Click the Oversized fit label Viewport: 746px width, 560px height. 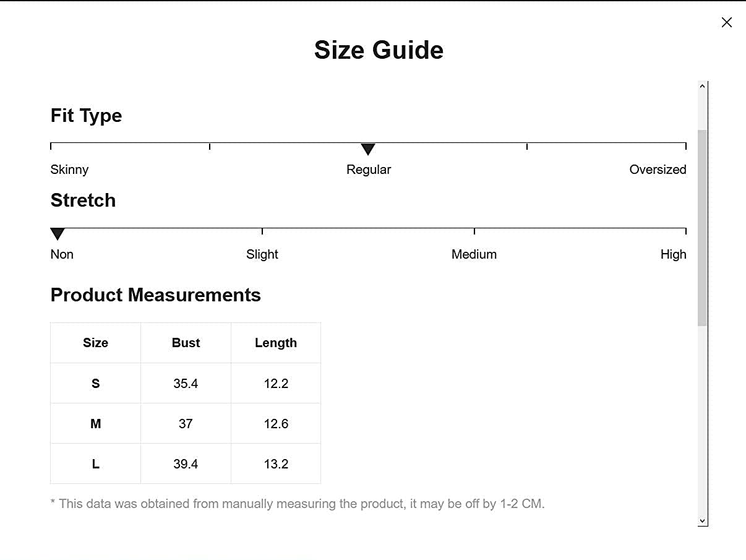(658, 170)
